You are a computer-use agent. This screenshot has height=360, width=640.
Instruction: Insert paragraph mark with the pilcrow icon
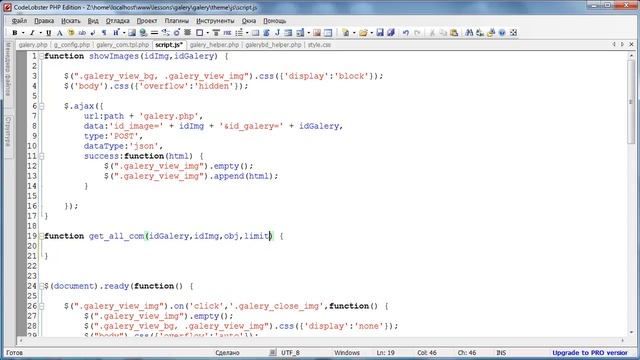(x=104, y=33)
